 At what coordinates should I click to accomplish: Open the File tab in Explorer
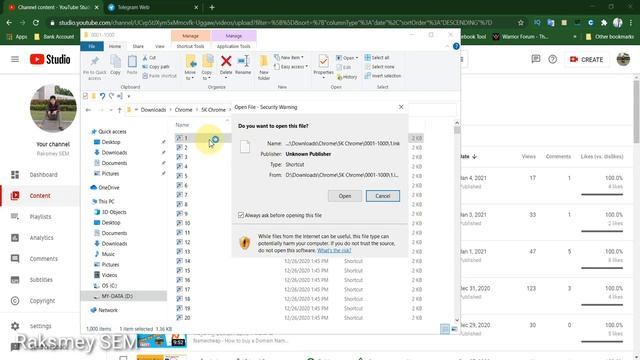point(92,47)
